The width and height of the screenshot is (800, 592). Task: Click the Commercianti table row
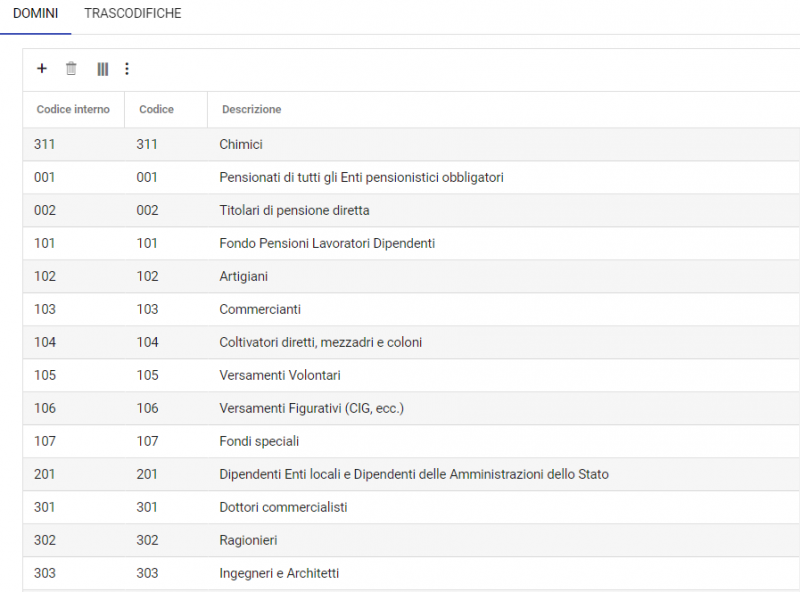pos(260,310)
